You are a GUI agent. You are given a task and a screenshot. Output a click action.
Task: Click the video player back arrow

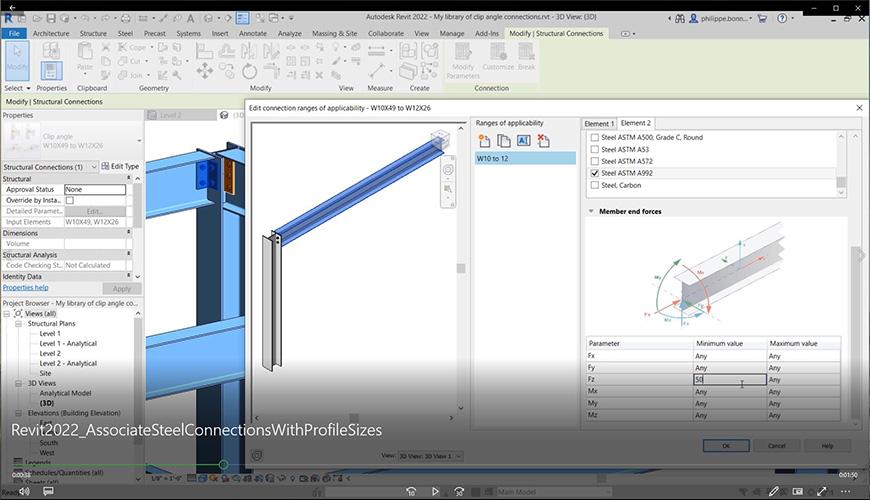click(x=12, y=7)
